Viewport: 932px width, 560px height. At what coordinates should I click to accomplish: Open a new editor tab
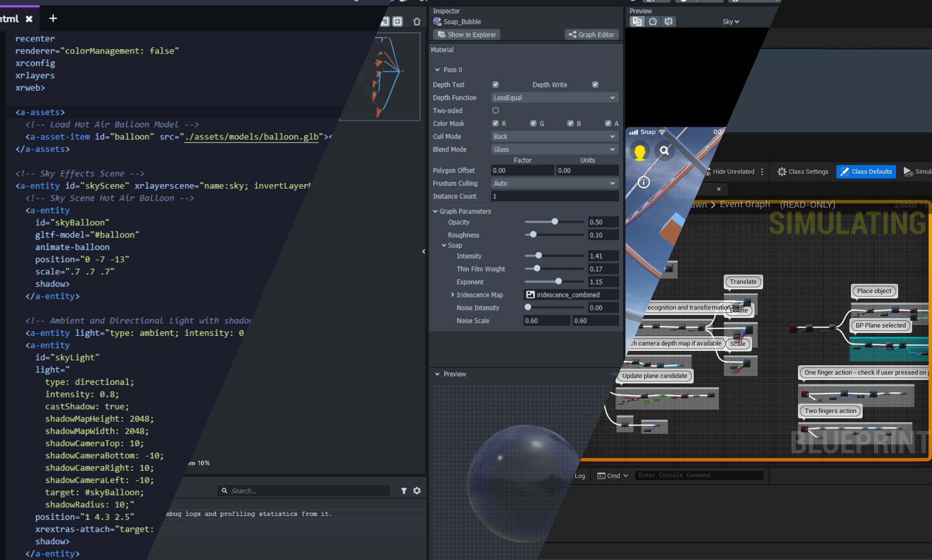(x=53, y=18)
